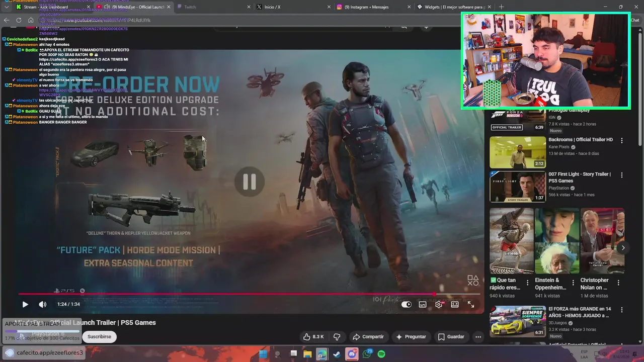
Task: Click 'el nuevo forza se ve tremendo' message
Action: point(66,80)
